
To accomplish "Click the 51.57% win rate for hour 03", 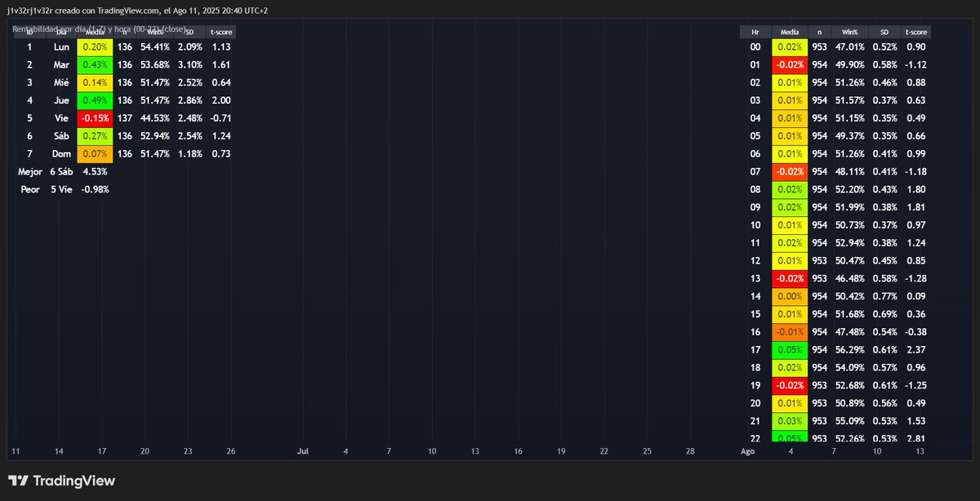I will coord(850,100).
